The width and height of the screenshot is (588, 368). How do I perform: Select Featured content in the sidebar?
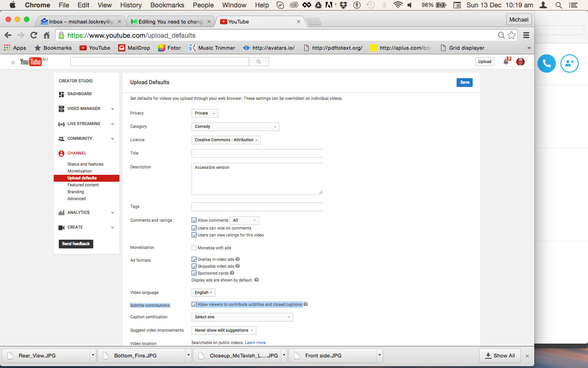tap(83, 185)
